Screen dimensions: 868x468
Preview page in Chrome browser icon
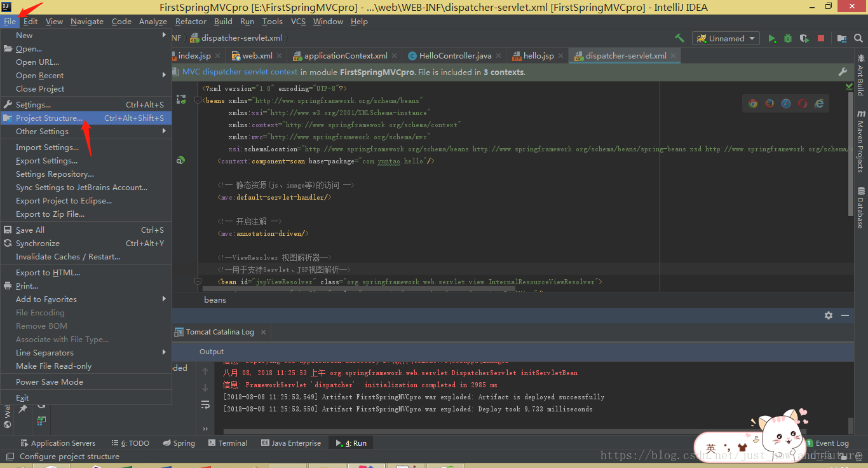click(x=753, y=103)
